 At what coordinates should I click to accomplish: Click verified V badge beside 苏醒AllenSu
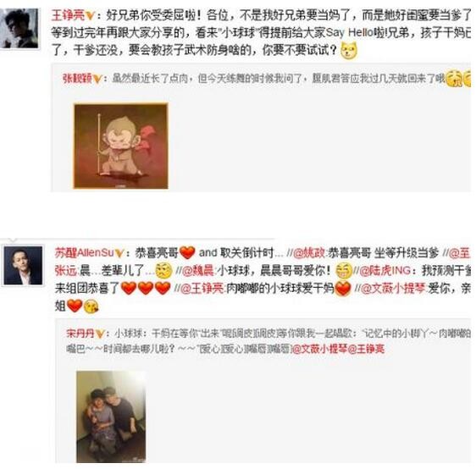119,253
